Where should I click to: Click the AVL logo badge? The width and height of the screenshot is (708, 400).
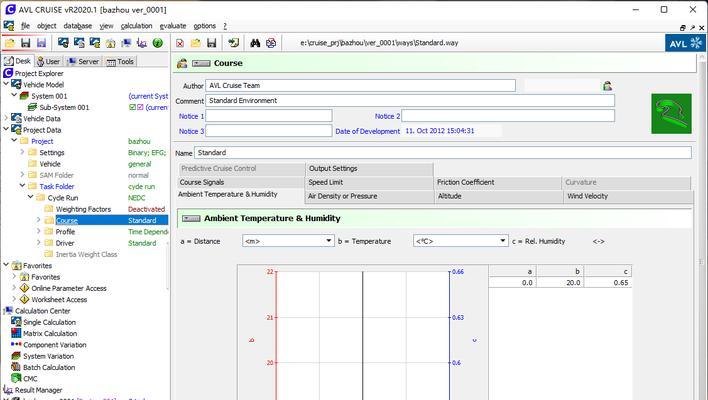click(685, 43)
